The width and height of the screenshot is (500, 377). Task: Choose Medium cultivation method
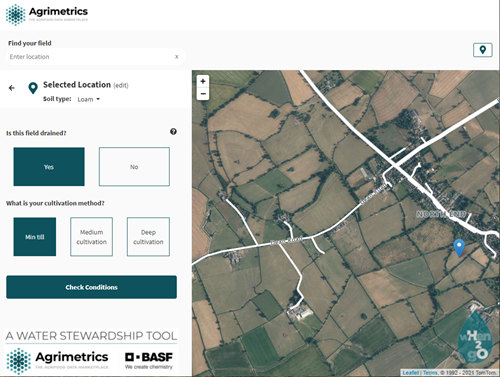tap(91, 237)
